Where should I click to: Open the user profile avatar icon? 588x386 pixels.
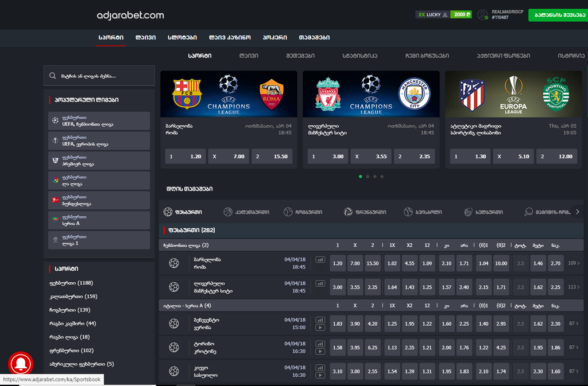[x=482, y=14]
